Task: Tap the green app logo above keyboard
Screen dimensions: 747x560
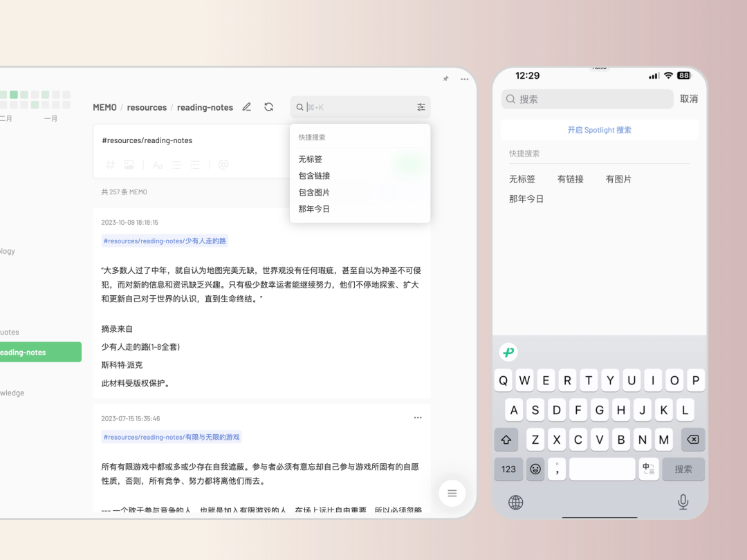Action: click(508, 353)
